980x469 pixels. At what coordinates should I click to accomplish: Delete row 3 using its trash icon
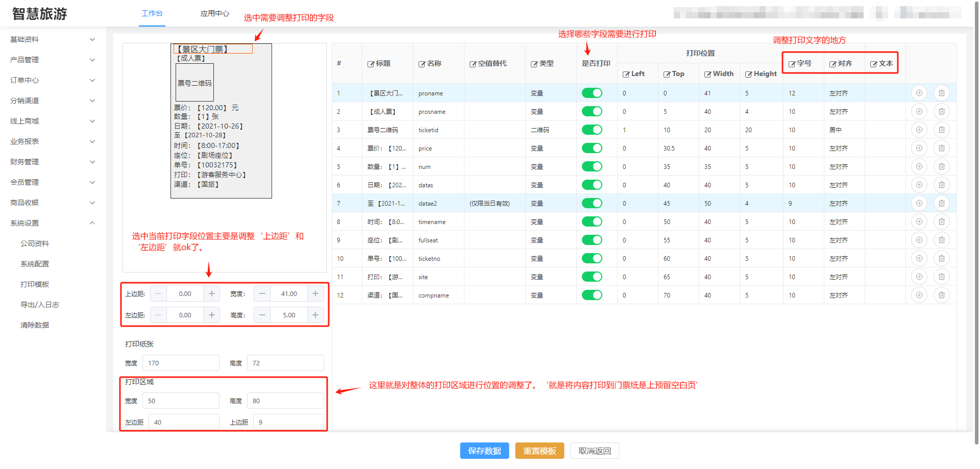[x=941, y=130]
